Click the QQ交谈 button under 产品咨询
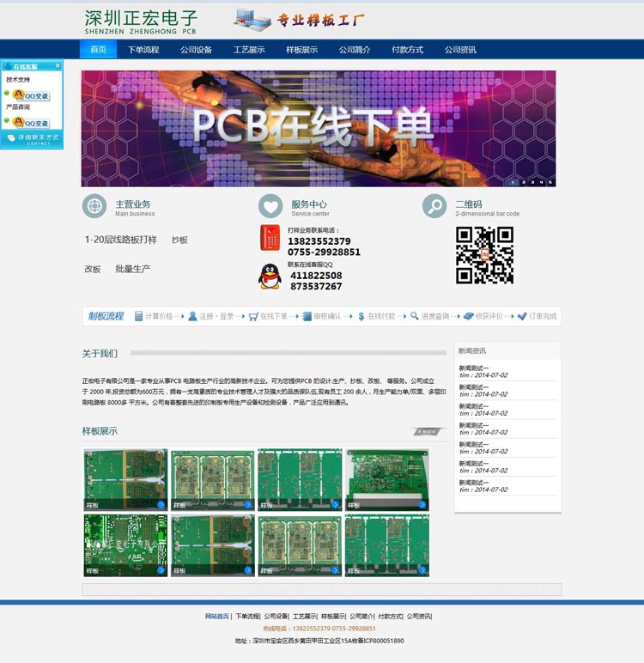The image size is (644, 663). coord(31,123)
